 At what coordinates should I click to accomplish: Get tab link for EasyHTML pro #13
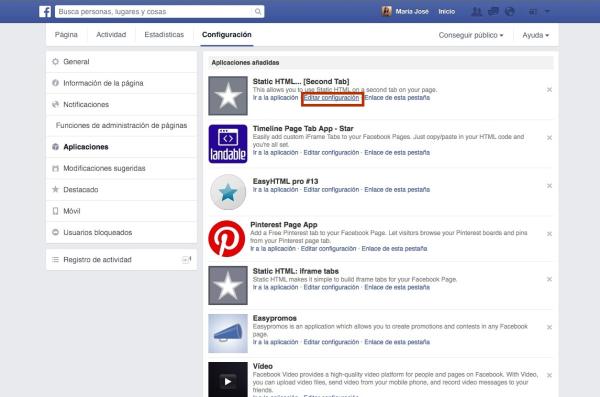397,190
